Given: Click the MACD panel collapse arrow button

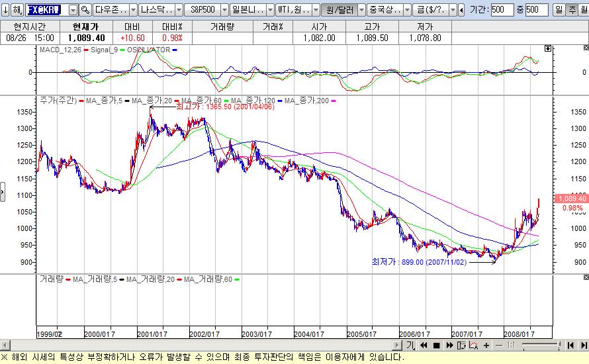Looking at the screenshot, I should pyautogui.click(x=548, y=49).
